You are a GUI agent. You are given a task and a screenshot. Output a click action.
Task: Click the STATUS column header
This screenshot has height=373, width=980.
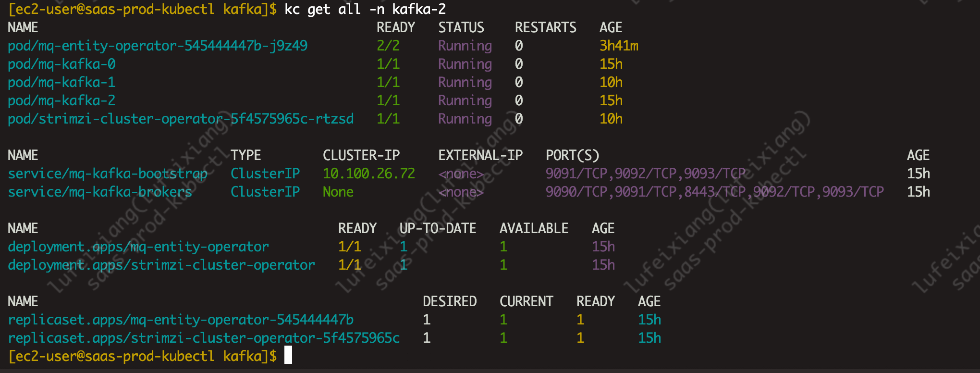coord(461,27)
